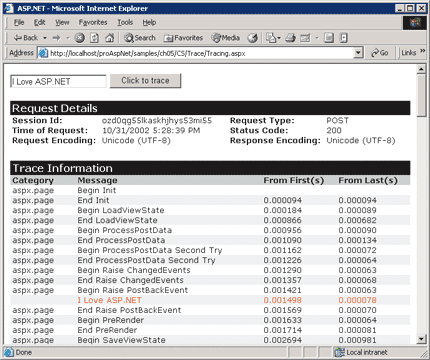Click the scrollbar down arrow
This screenshot has height=360, width=430.
click(421, 339)
